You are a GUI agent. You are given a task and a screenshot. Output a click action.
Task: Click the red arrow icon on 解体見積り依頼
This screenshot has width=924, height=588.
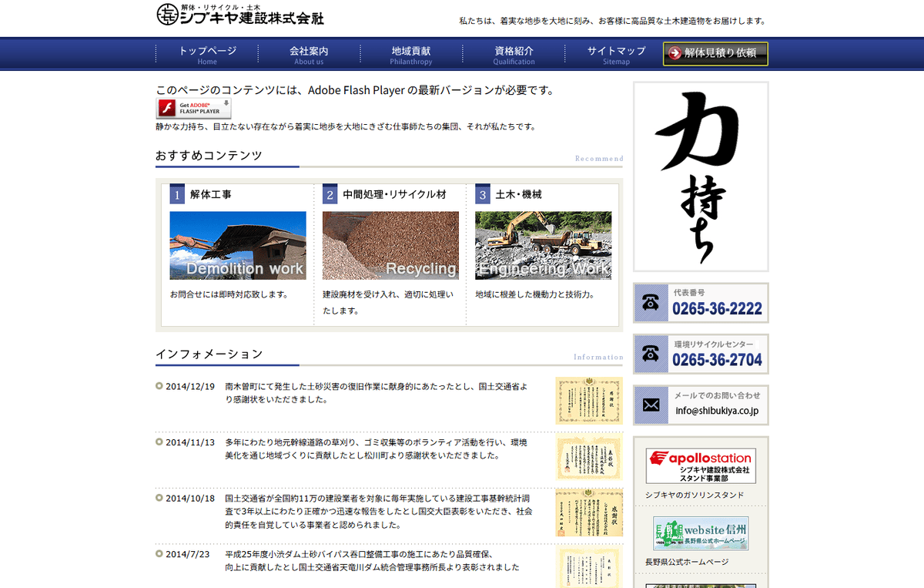pos(675,54)
